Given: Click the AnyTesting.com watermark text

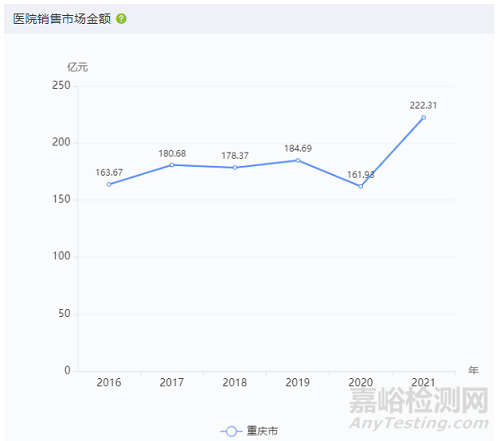Looking at the screenshot, I should [419, 423].
